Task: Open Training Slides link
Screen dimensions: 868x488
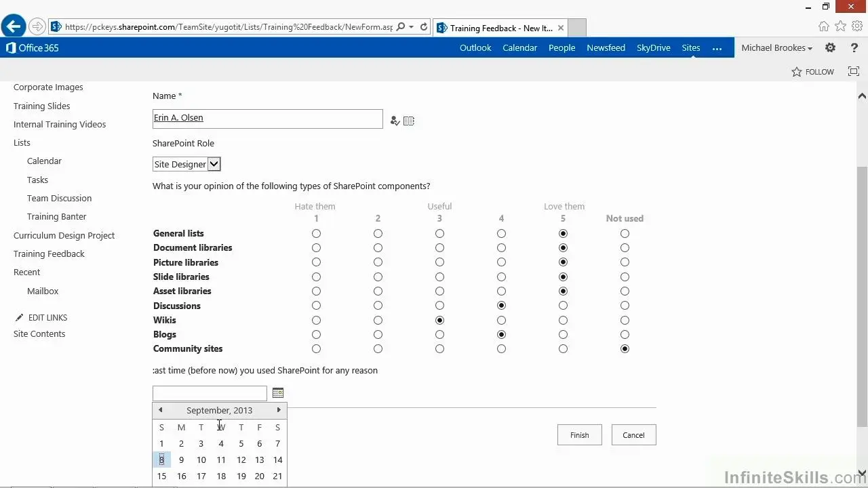Action: 41,106
